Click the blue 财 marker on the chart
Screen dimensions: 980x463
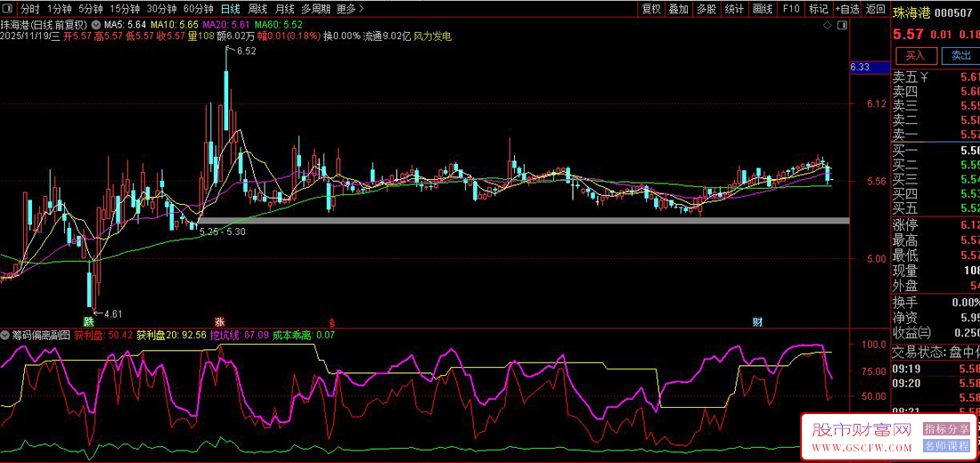757,321
